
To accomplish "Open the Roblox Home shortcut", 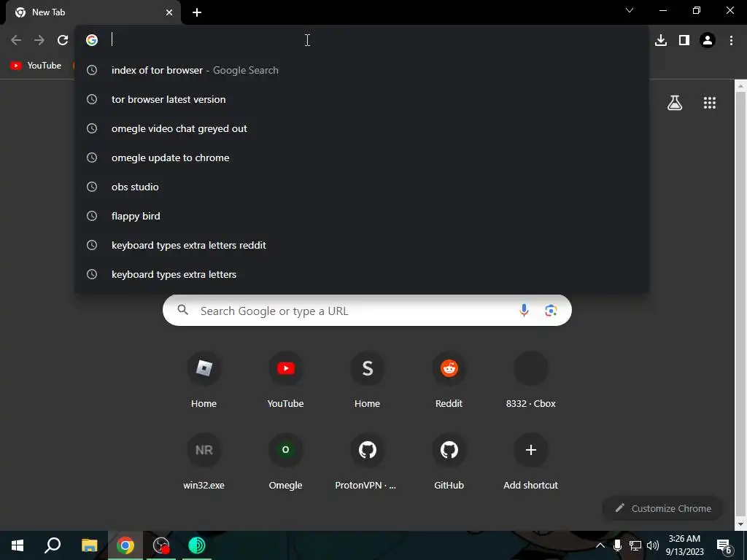I will (x=204, y=379).
